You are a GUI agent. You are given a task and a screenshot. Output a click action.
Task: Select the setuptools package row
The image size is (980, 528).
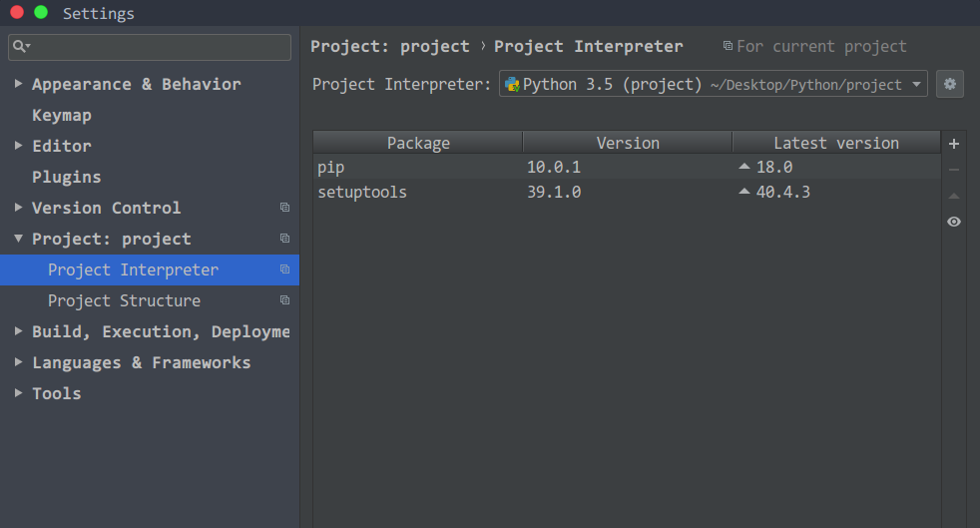627,192
